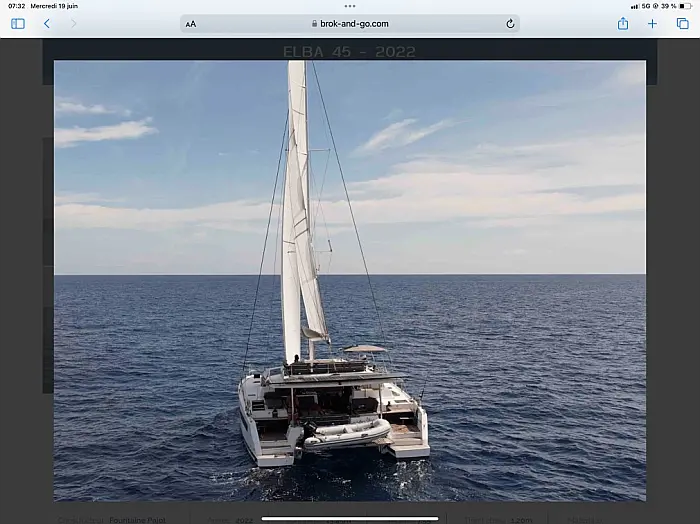
Task: Open the Safari sidebar panel
Action: click(x=18, y=24)
